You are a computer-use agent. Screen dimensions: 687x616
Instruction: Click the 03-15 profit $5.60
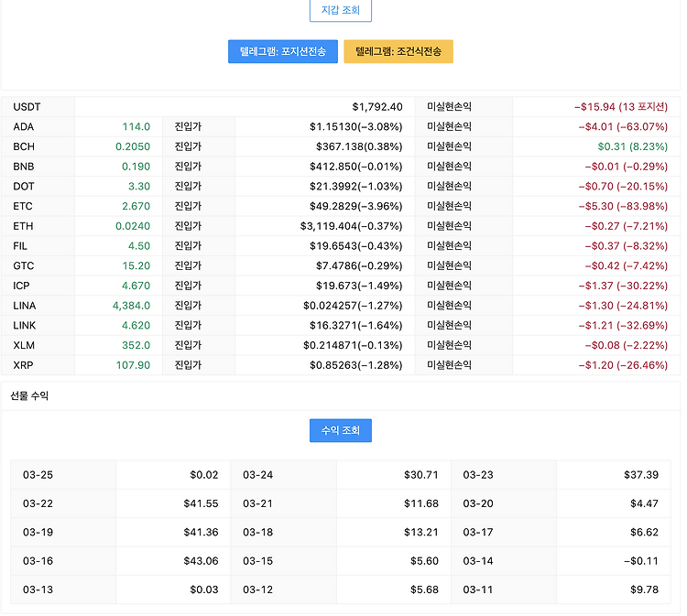(x=424, y=561)
